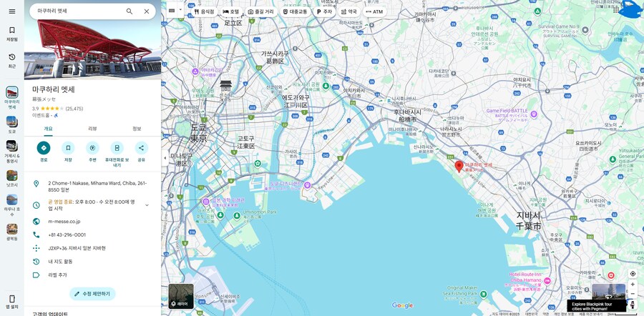Open the 거제시 & 통영시 recent item
Screen dimensions: 644x316
[x=12, y=152]
